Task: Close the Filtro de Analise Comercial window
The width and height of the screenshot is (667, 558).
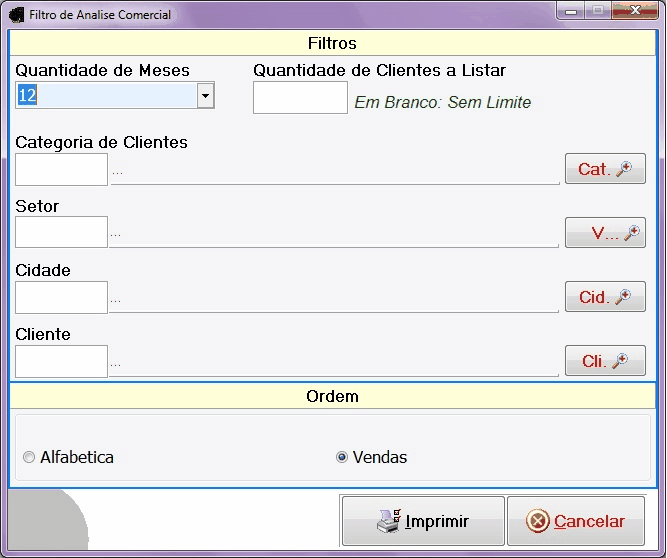Action: point(635,11)
